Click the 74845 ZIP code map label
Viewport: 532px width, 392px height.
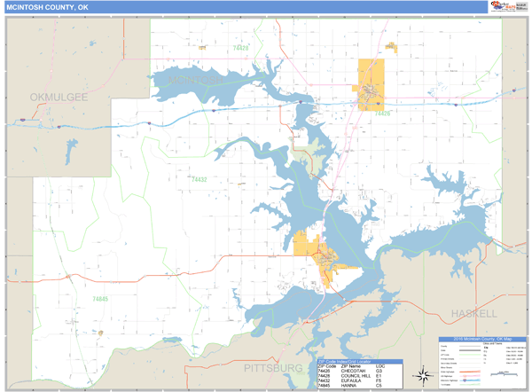click(100, 299)
